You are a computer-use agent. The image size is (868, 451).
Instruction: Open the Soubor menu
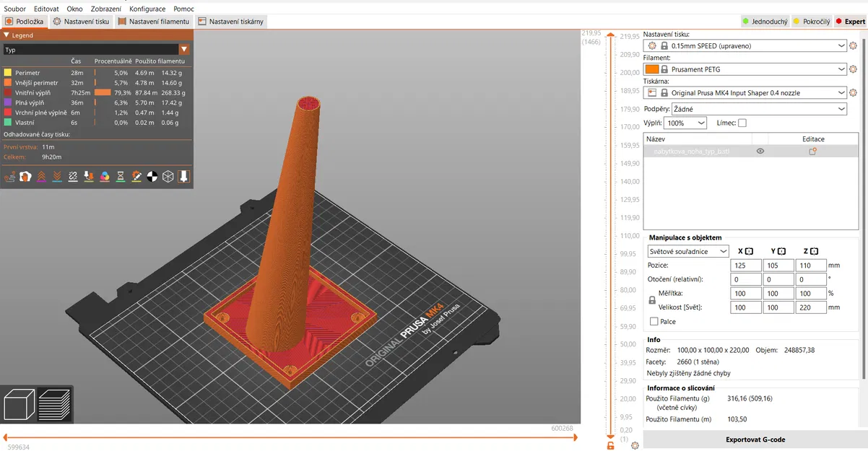click(14, 9)
